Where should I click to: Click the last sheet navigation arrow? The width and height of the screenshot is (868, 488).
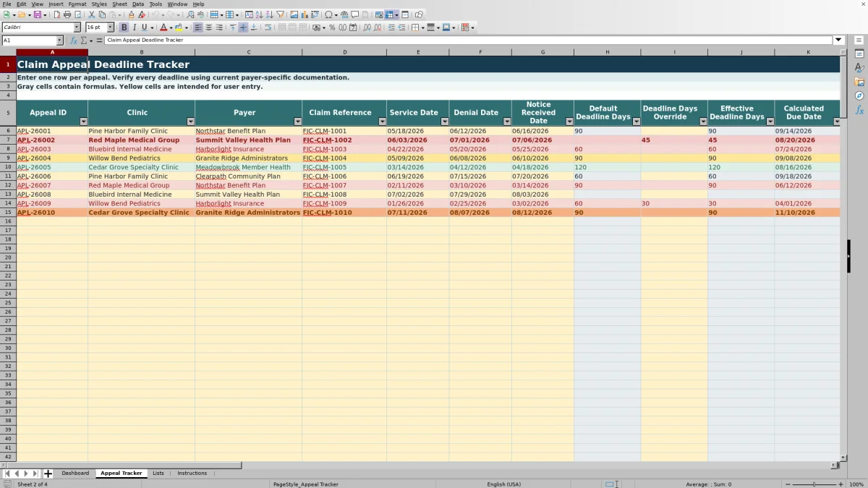pyautogui.click(x=35, y=474)
